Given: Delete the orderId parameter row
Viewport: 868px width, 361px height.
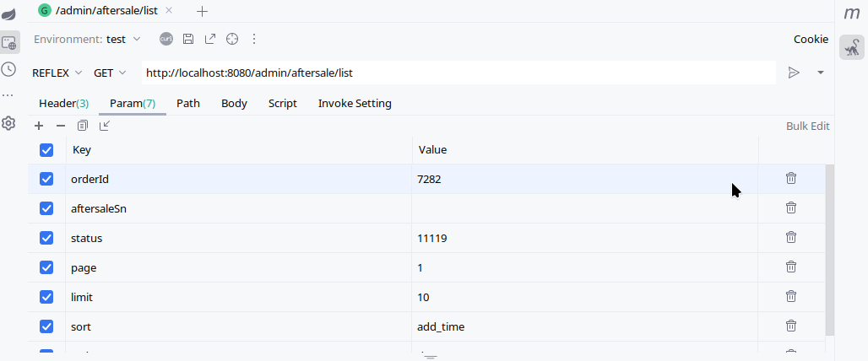Looking at the screenshot, I should pyautogui.click(x=791, y=178).
